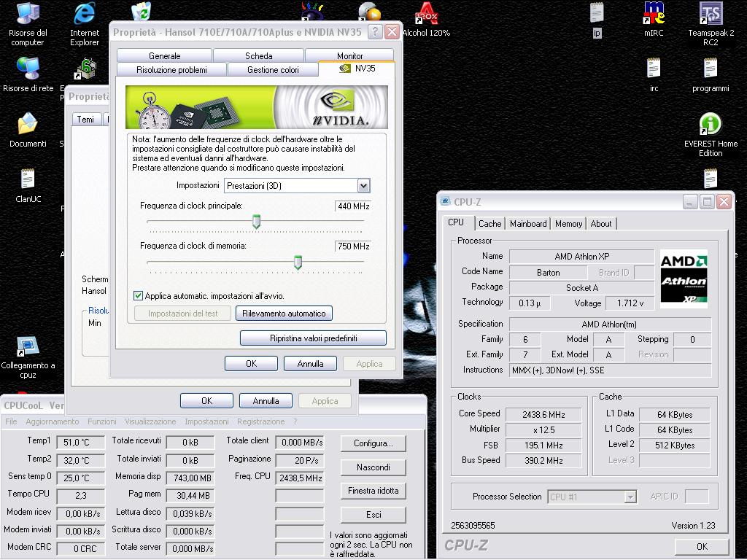
Task: Select the CPU tab in CPU-Z
Action: [456, 222]
